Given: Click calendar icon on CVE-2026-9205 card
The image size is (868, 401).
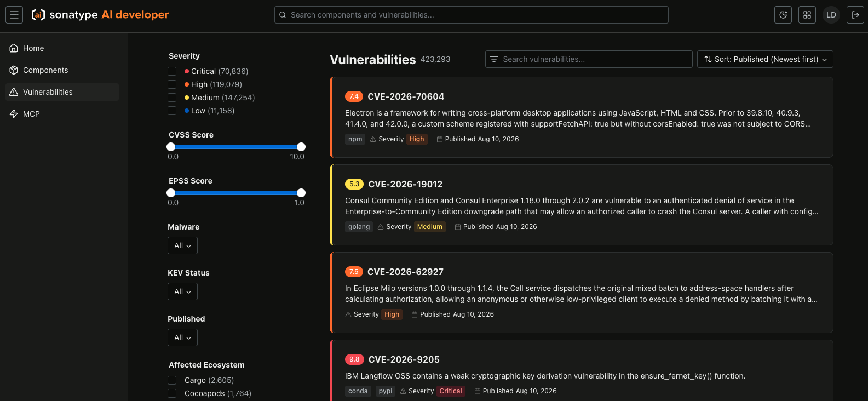Looking at the screenshot, I should pyautogui.click(x=478, y=391).
